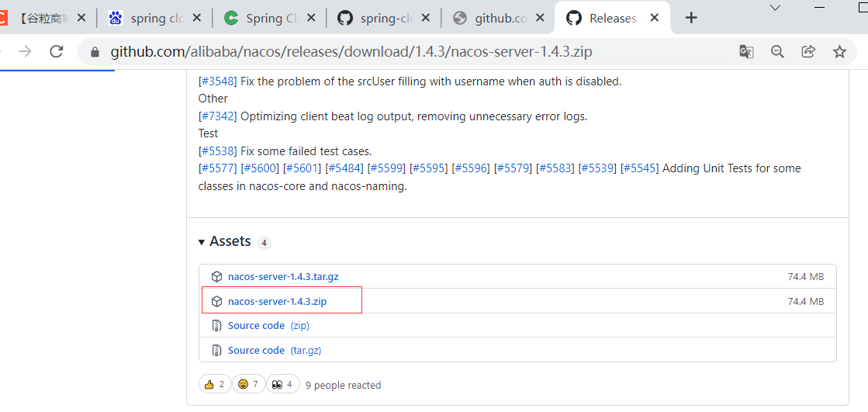Open the Google Translate page icon

pyautogui.click(x=746, y=51)
